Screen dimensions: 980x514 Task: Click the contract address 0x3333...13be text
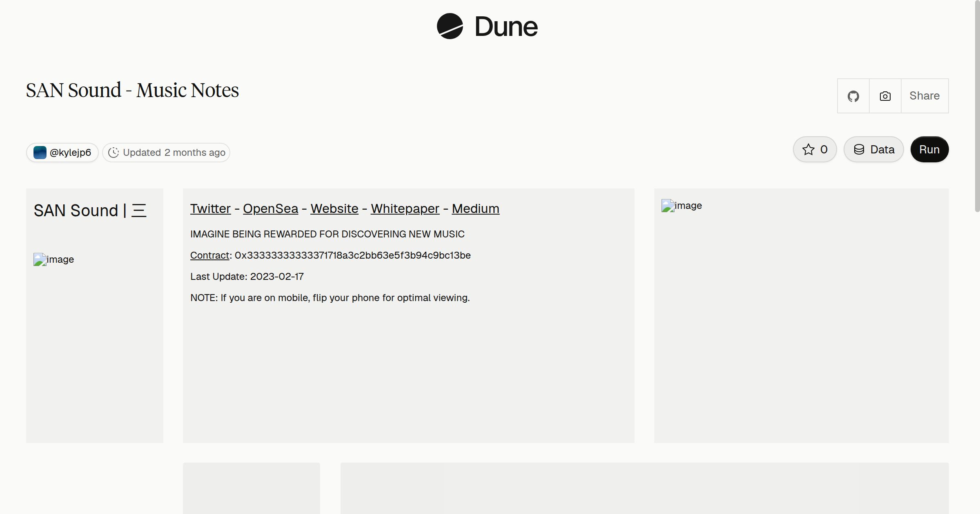click(x=353, y=255)
